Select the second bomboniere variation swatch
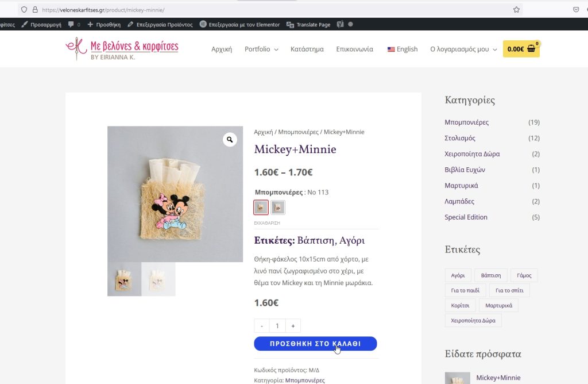 278,208
